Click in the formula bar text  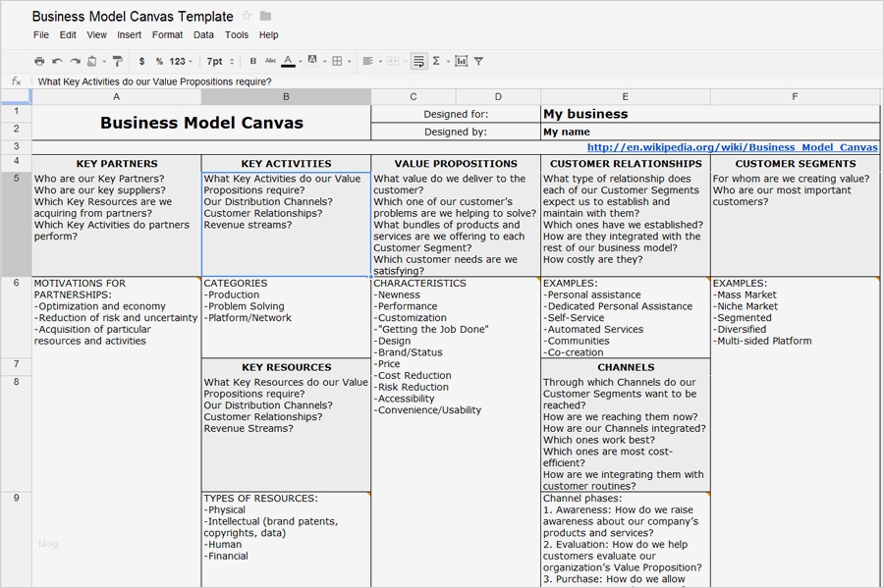(x=154, y=81)
